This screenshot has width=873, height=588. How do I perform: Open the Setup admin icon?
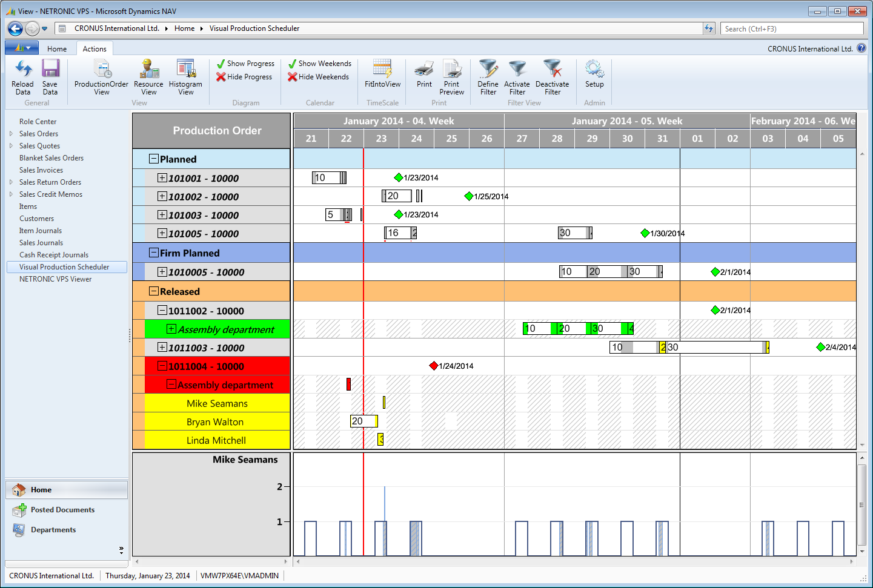tap(594, 74)
